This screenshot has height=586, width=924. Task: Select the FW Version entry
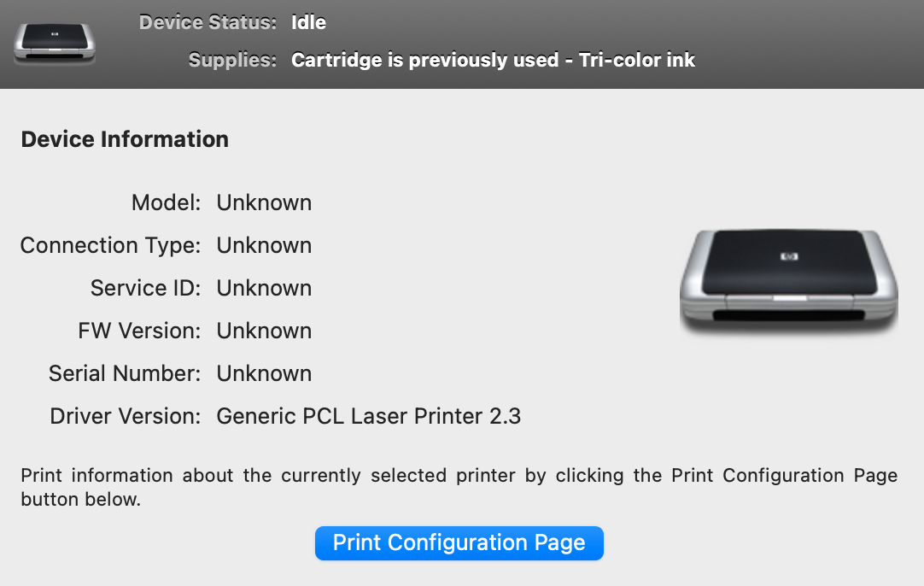tap(264, 331)
